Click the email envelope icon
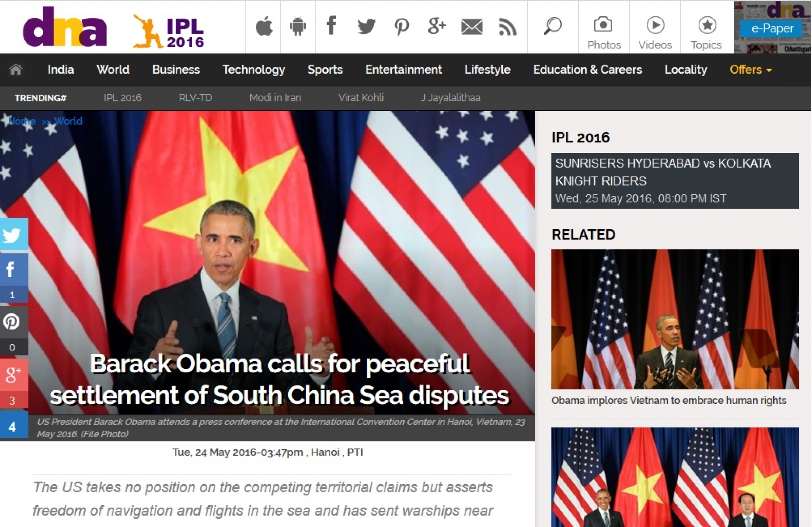This screenshot has height=527, width=812. (x=473, y=25)
